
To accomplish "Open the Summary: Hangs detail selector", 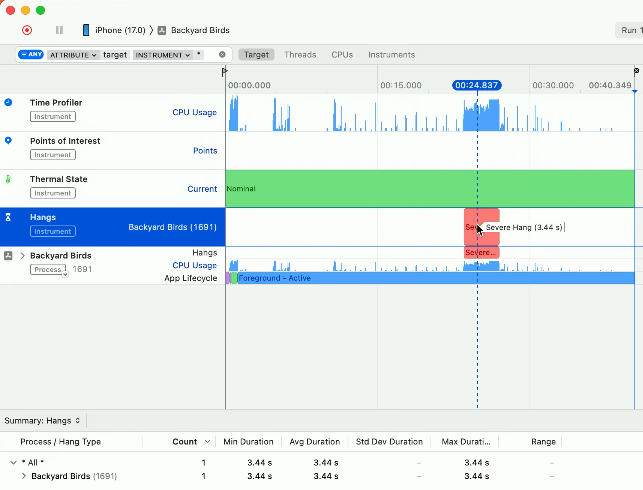I will tap(42, 421).
